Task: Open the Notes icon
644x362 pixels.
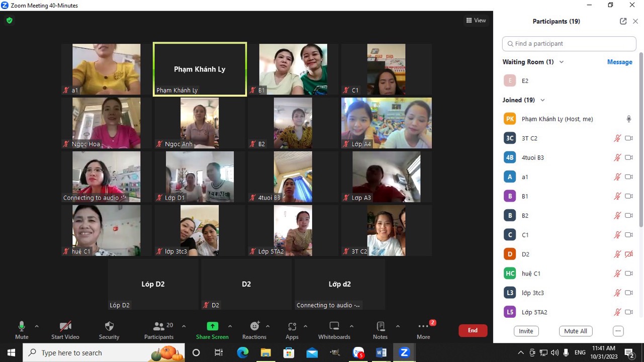Action: [x=380, y=326]
